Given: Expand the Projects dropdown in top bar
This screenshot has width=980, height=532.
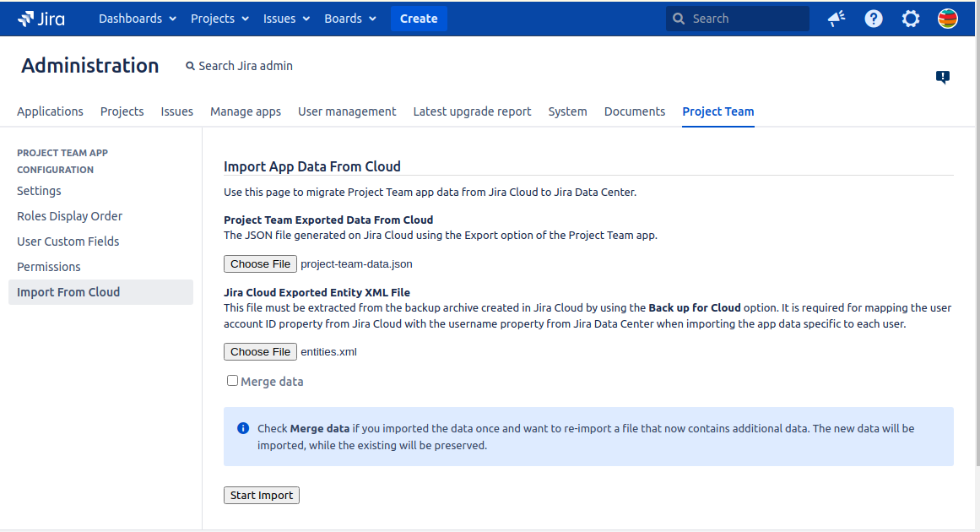Looking at the screenshot, I should (x=219, y=19).
